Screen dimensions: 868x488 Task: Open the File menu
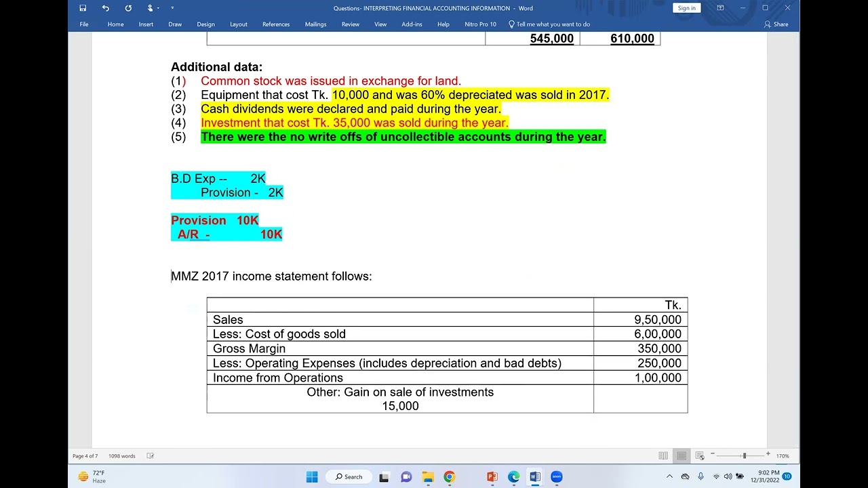point(84,24)
